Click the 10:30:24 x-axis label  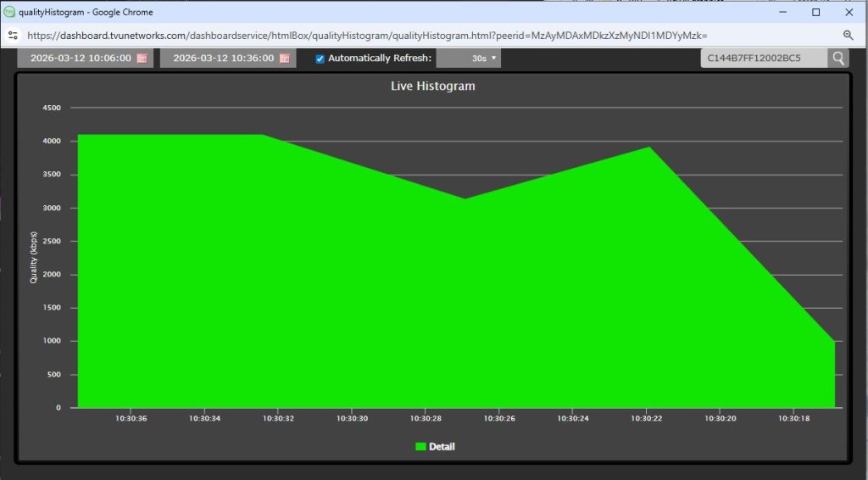[x=573, y=419]
